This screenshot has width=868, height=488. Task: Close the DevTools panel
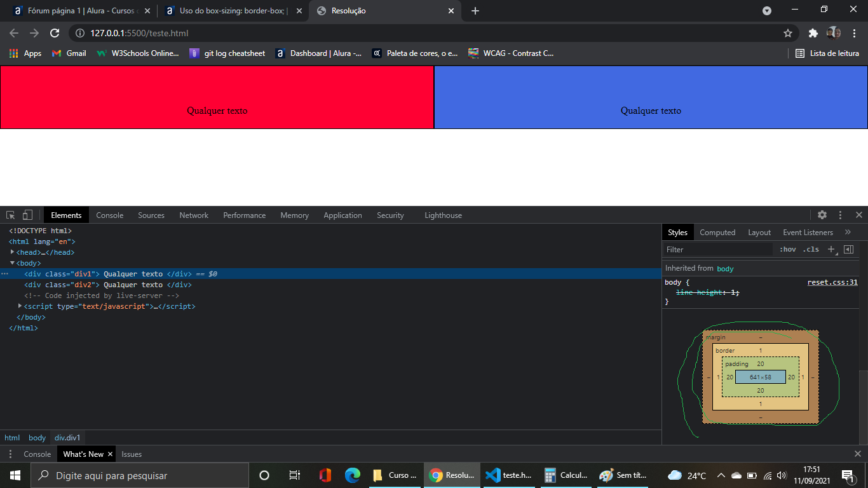tap(859, 215)
